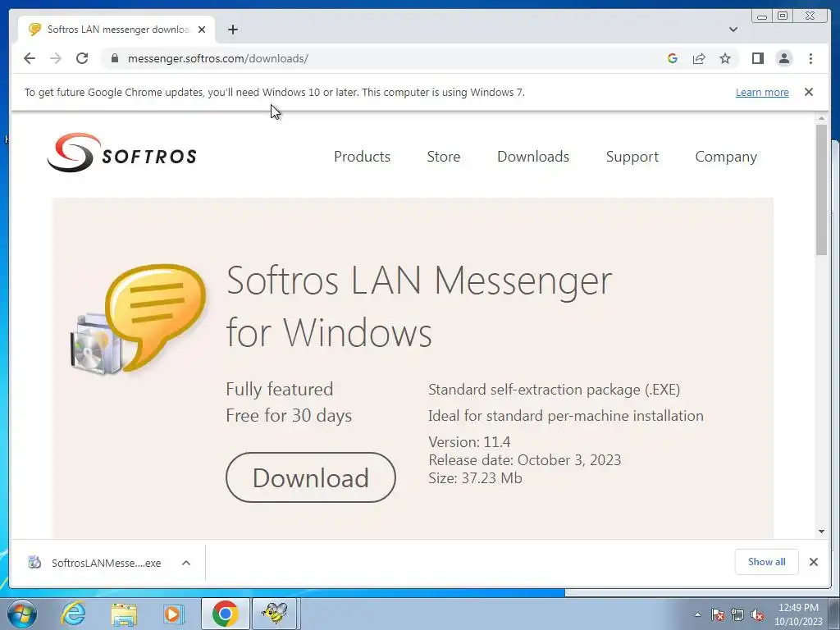Click the 'Version: 11.4' text
The width and height of the screenshot is (840, 630).
(469, 442)
